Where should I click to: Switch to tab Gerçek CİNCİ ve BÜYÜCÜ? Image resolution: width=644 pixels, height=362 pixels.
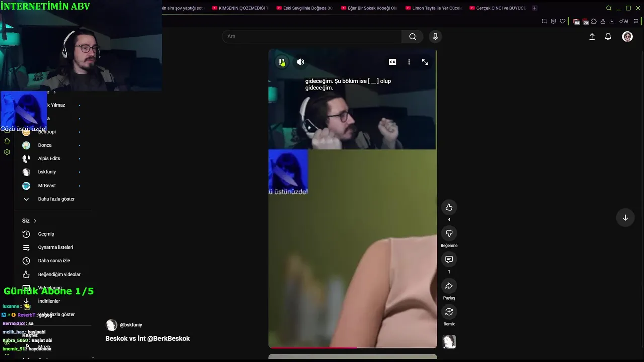498,8
